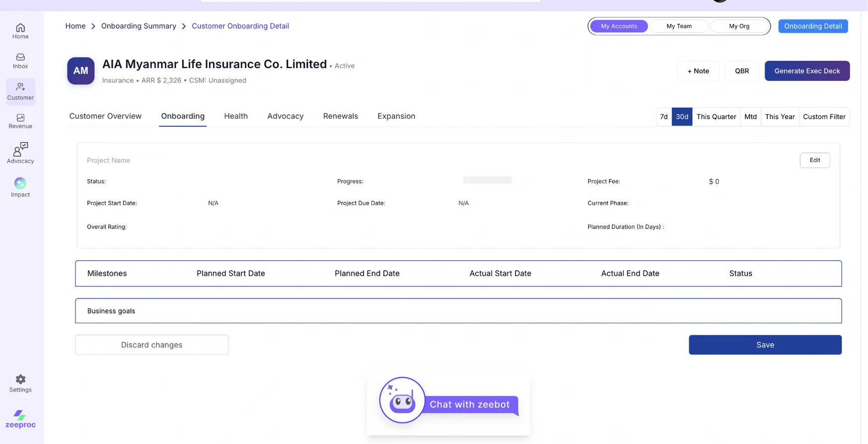Image resolution: width=868 pixels, height=444 pixels.
Task: Open the Impact sidebar icon
Action: tap(20, 187)
